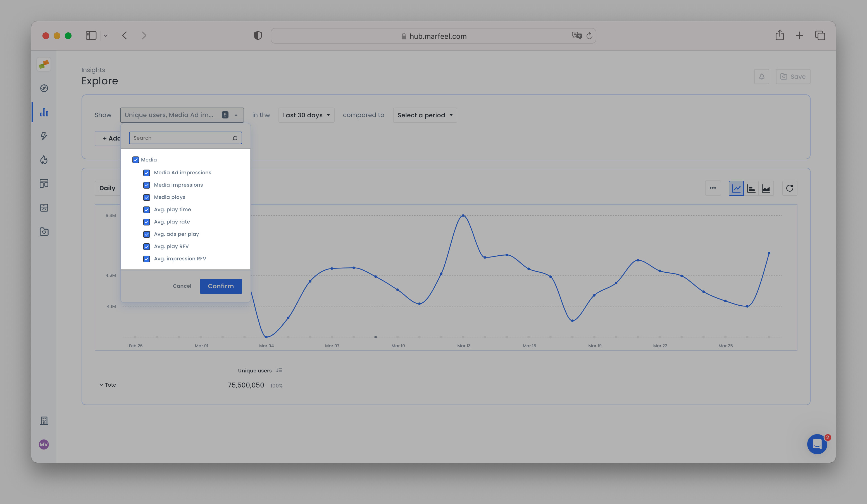Viewport: 867px width, 504px height.
Task: Deselect the Media parent checkbox
Action: click(136, 160)
